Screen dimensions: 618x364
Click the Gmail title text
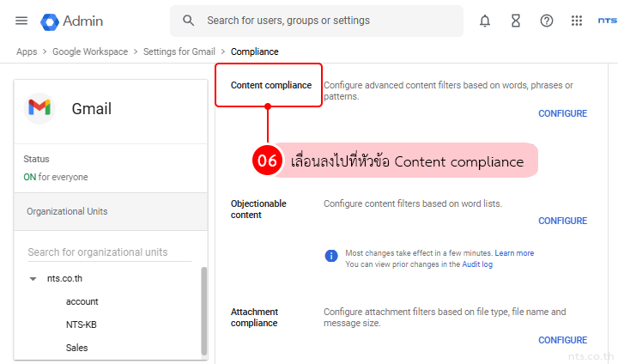tap(92, 109)
